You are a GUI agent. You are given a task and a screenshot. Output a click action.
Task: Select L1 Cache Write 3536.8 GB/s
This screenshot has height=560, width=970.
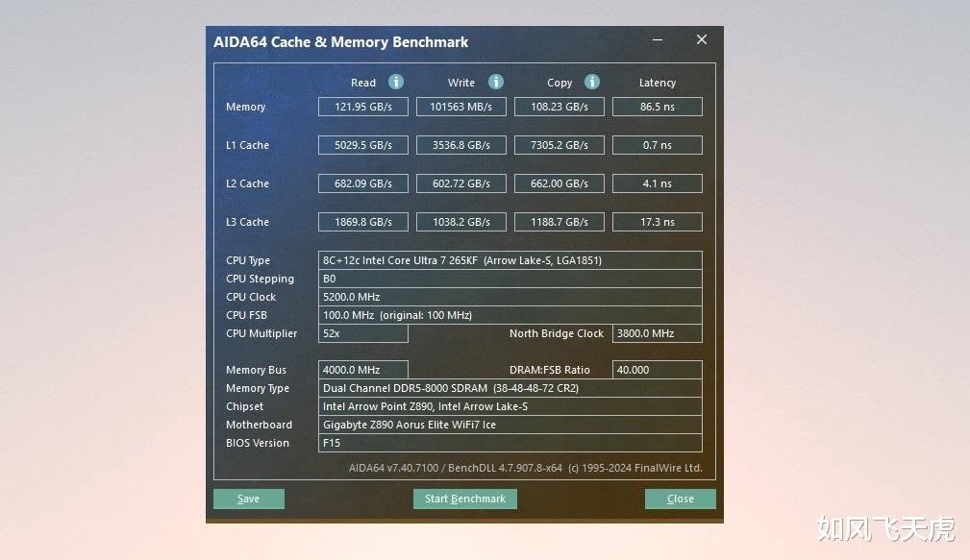(x=460, y=145)
